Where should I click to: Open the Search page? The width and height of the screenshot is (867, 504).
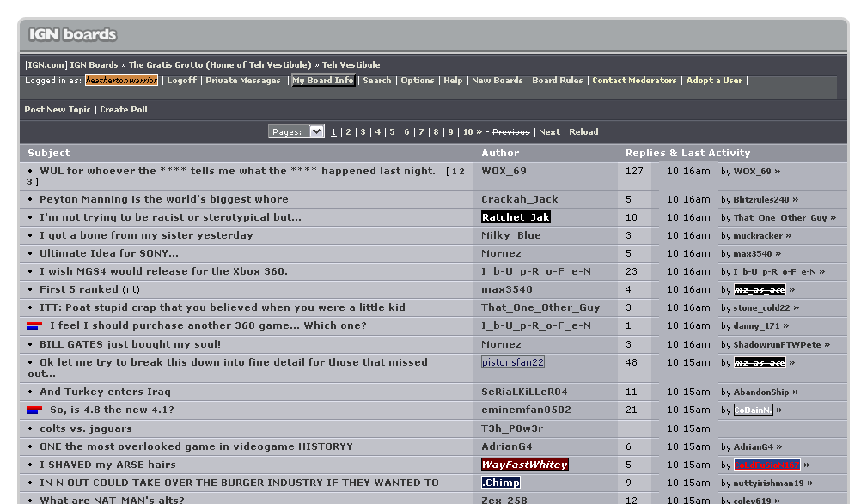pyautogui.click(x=377, y=80)
